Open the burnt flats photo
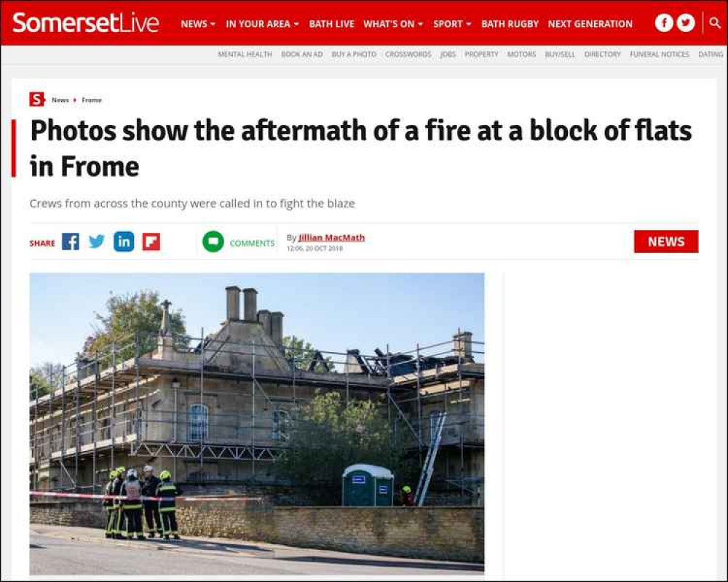Image resolution: width=728 pixels, height=582 pixels. pyautogui.click(x=257, y=423)
